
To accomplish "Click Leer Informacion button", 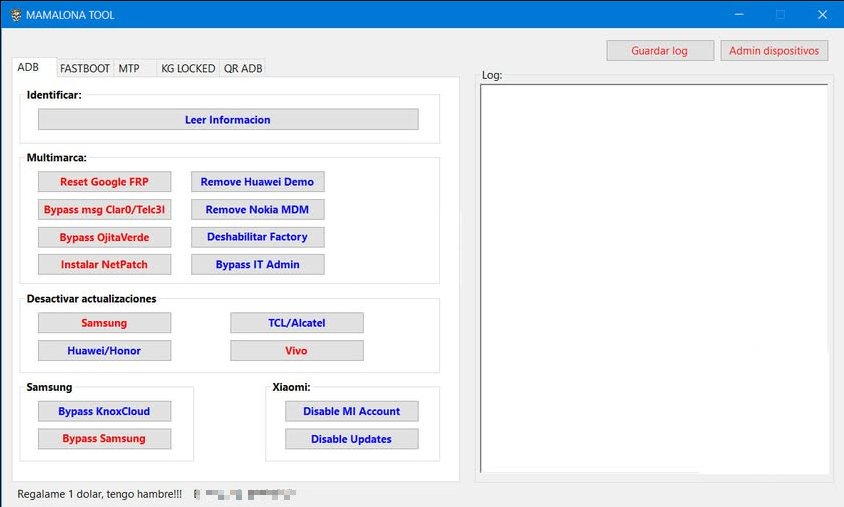I will 228,119.
